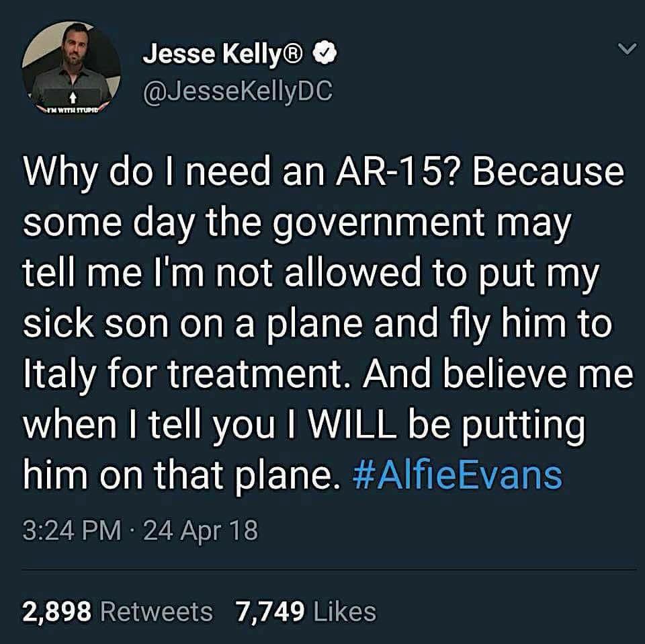
Task: Visit the @JesseKellyDC handle link
Action: click(237, 90)
